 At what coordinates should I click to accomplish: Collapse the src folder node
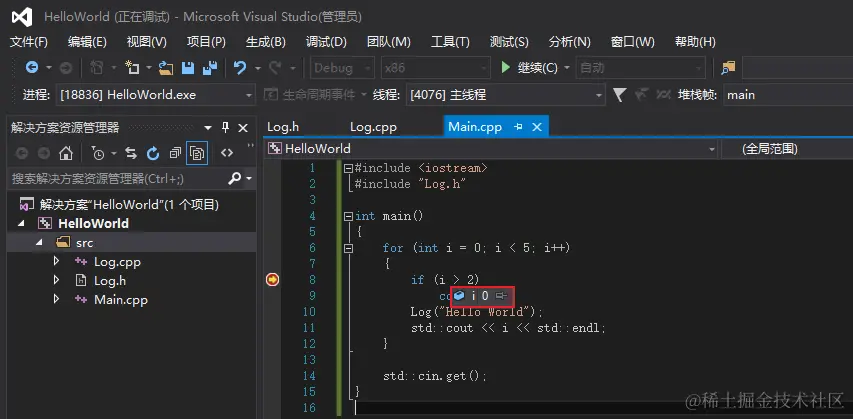(39, 243)
